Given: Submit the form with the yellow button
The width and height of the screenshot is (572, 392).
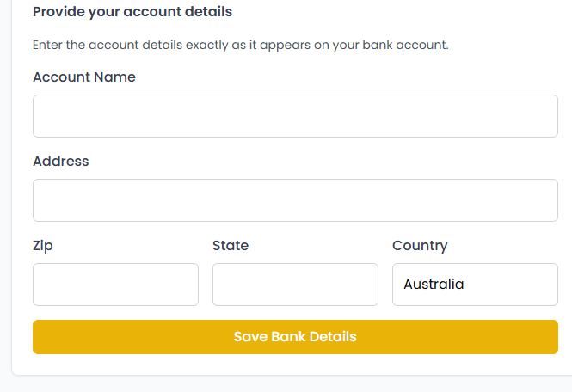Looking at the screenshot, I should tap(295, 337).
